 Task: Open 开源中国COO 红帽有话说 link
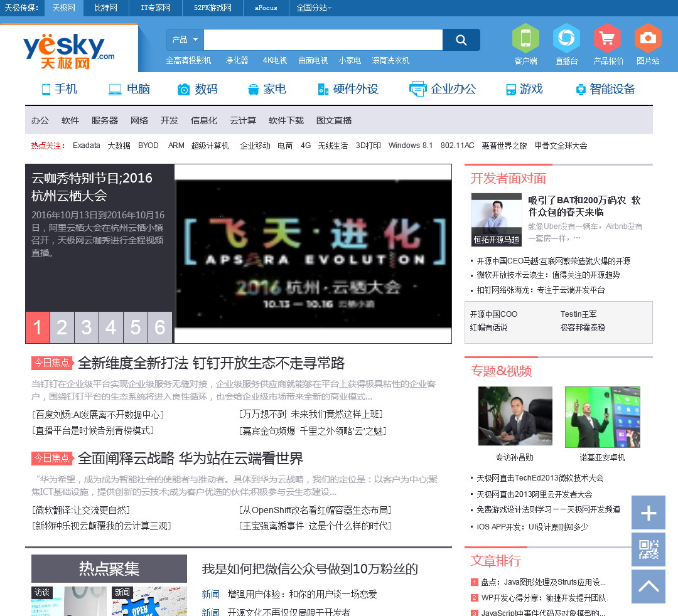[x=494, y=321]
